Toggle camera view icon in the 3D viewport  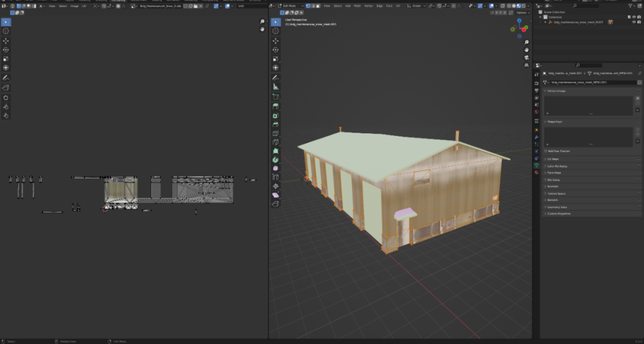[527, 58]
